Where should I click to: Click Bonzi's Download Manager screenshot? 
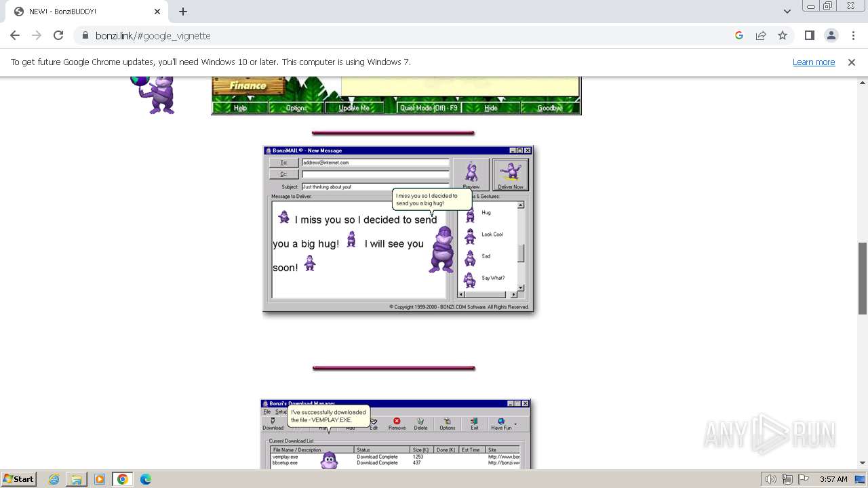[395, 434]
